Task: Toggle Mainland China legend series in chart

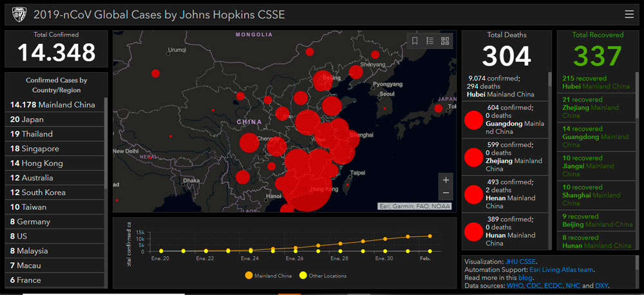Action: 268,276
